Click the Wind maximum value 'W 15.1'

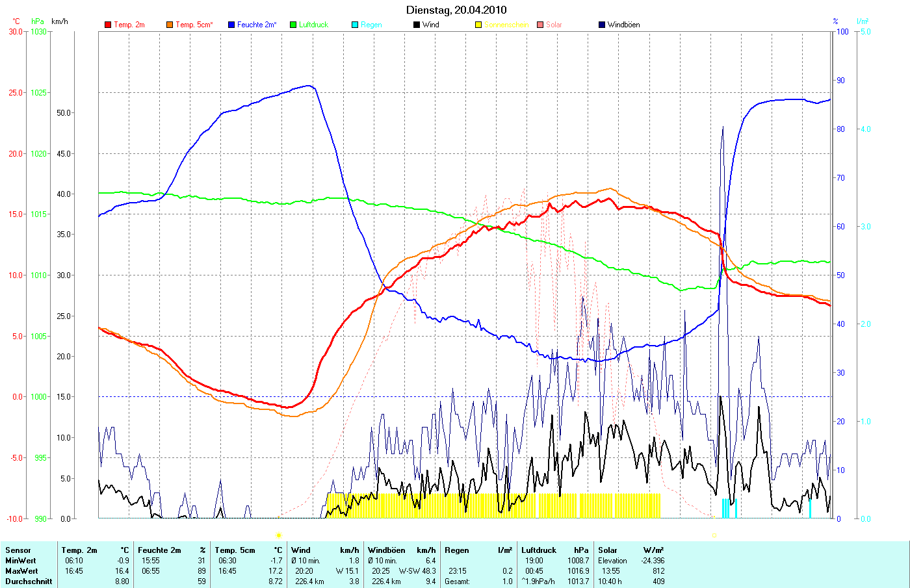pyautogui.click(x=347, y=571)
